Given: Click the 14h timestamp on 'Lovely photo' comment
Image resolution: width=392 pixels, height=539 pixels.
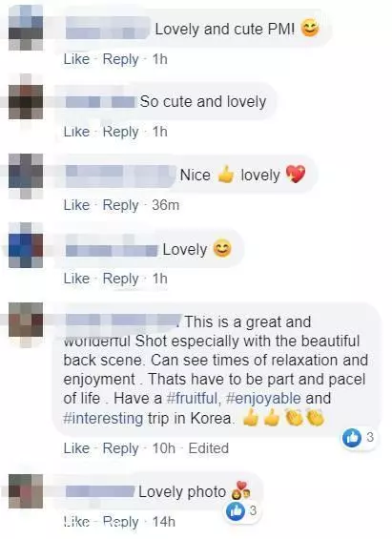Looking at the screenshot, I should click(x=163, y=522).
